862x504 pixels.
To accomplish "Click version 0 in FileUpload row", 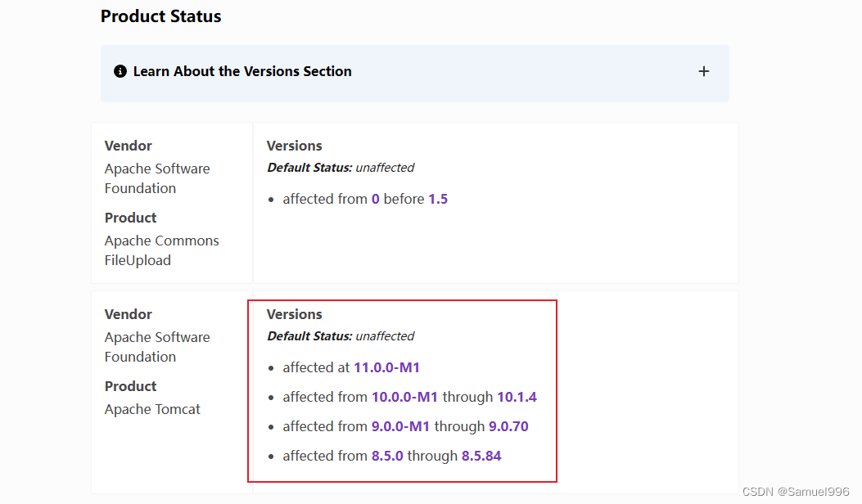I will pyautogui.click(x=376, y=199).
